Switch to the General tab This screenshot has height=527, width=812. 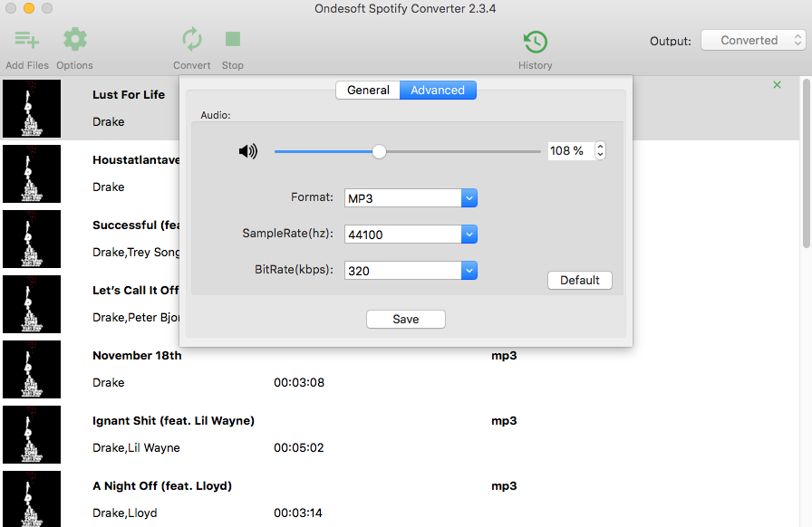coord(368,90)
